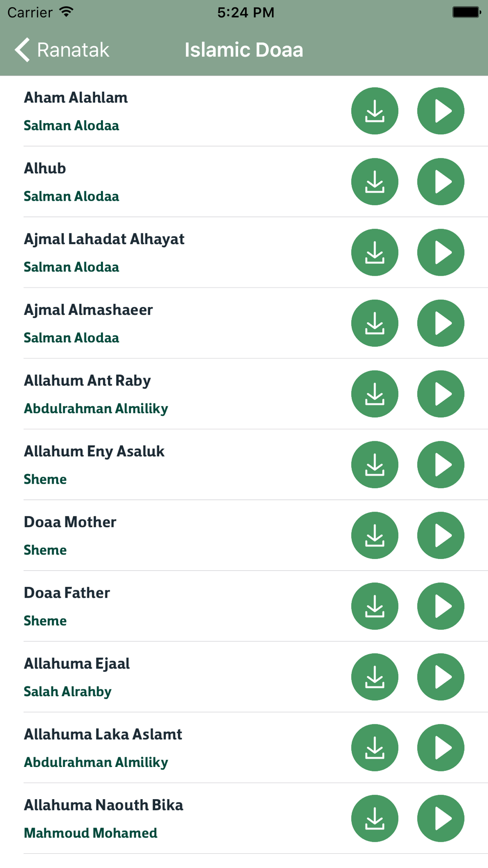Open the Alhub list entry title

click(x=45, y=168)
